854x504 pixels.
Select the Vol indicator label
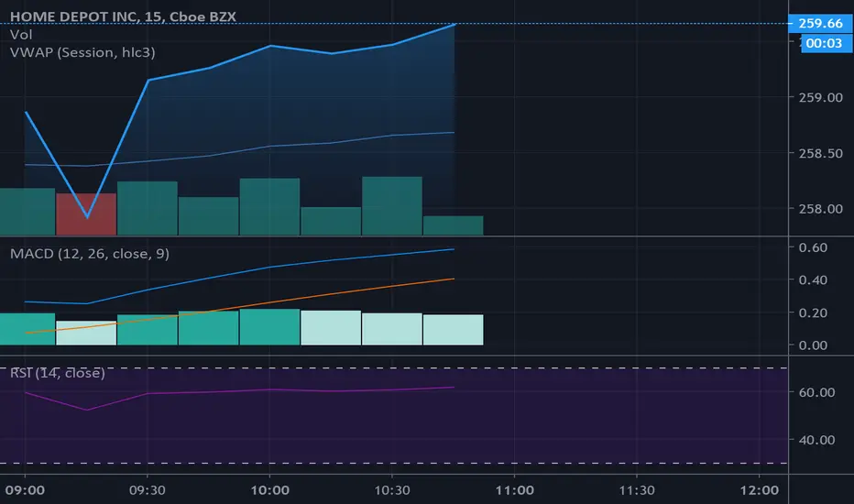(x=21, y=35)
